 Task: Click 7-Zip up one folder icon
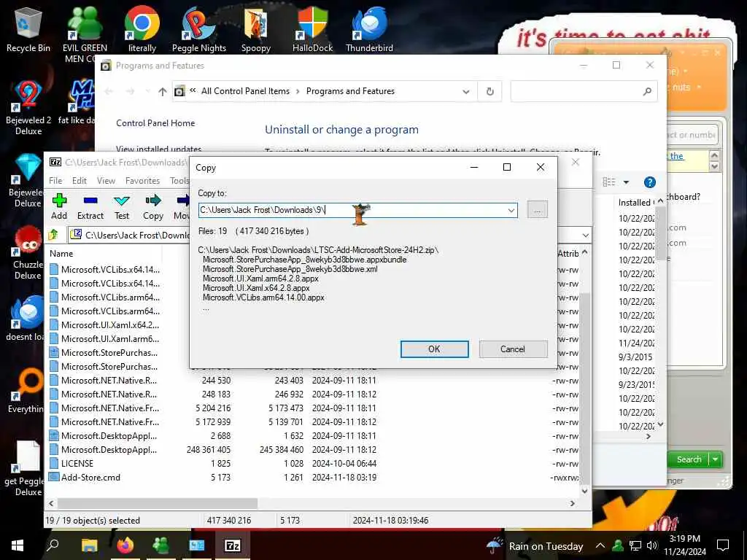[x=53, y=235]
